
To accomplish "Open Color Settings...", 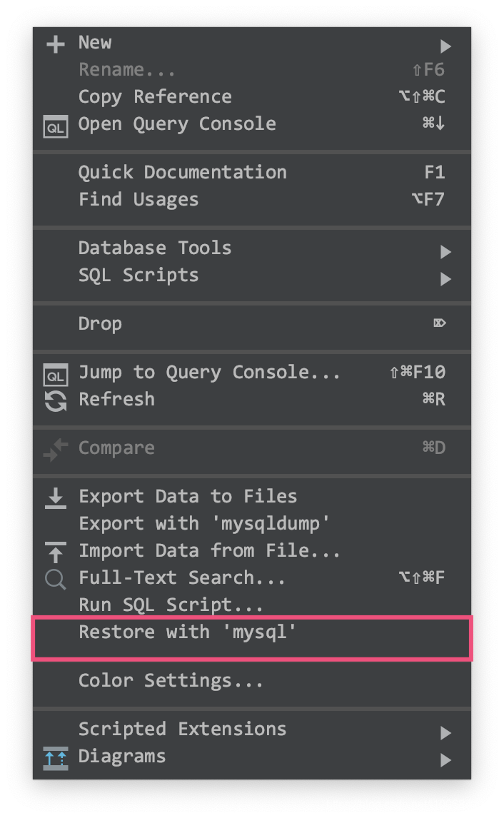I will coord(171,680).
